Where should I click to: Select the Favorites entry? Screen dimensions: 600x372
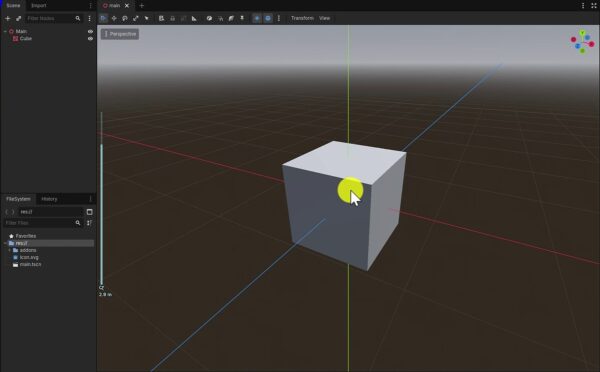click(26, 236)
